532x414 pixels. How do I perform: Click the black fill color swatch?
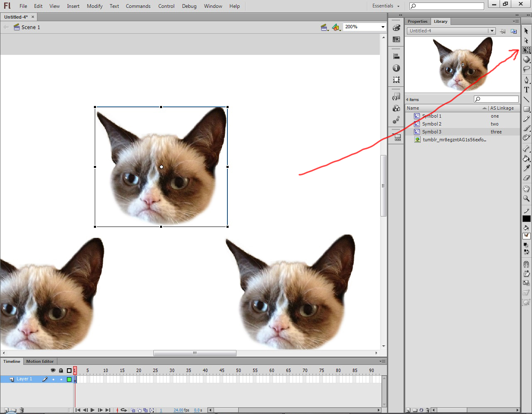(527, 219)
